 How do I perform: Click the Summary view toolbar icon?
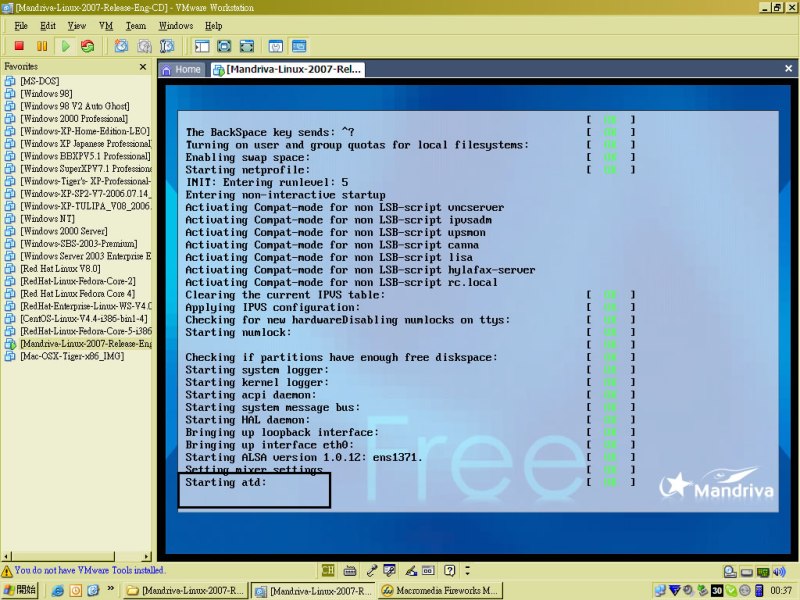point(276,46)
